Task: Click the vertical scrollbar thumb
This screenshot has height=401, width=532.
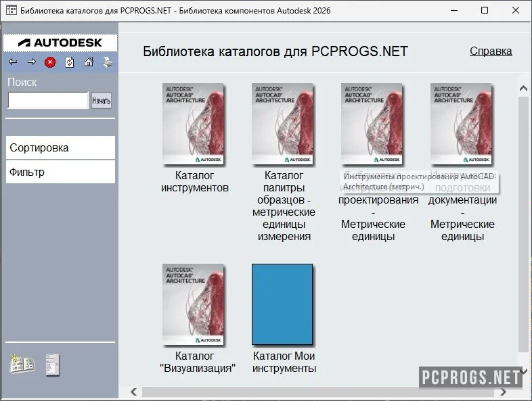Action: tap(523, 225)
